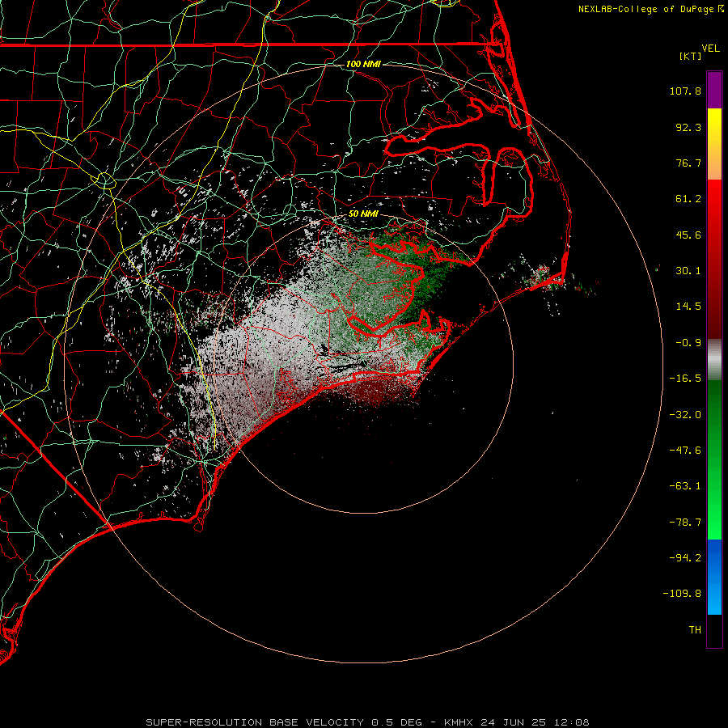The width and height of the screenshot is (728, 728).
Task: Click the purple segment of the color bar
Action: (714, 90)
